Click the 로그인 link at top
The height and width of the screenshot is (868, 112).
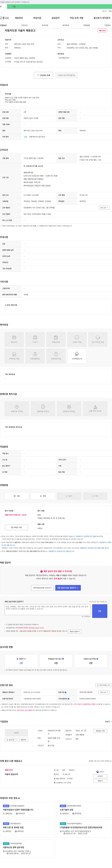(x=105, y=11)
